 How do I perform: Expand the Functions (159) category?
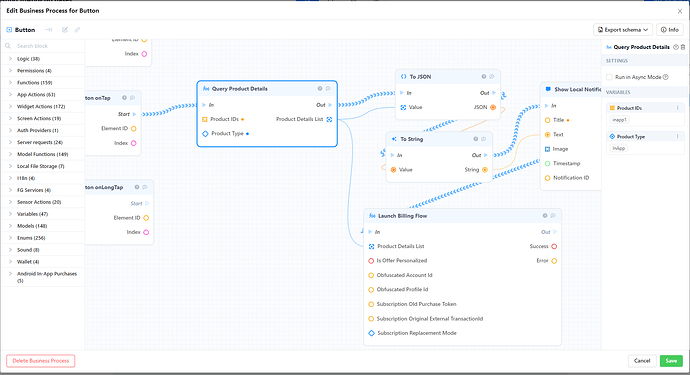point(11,82)
